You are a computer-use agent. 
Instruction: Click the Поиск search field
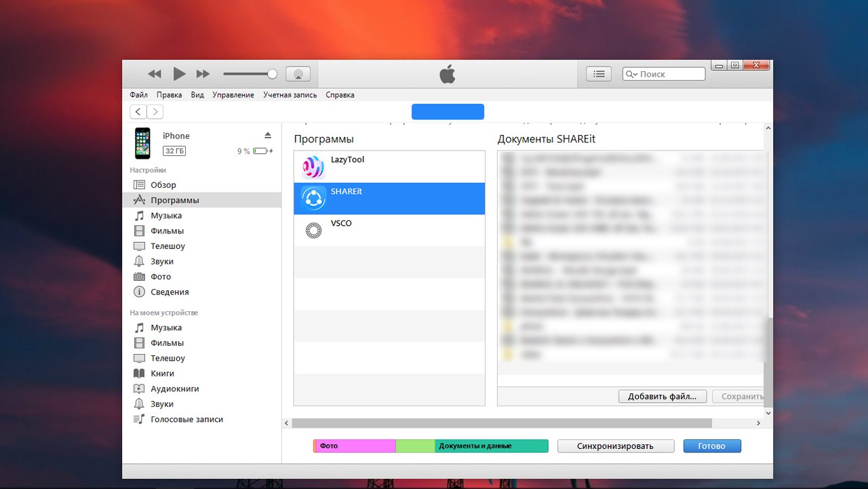(664, 74)
